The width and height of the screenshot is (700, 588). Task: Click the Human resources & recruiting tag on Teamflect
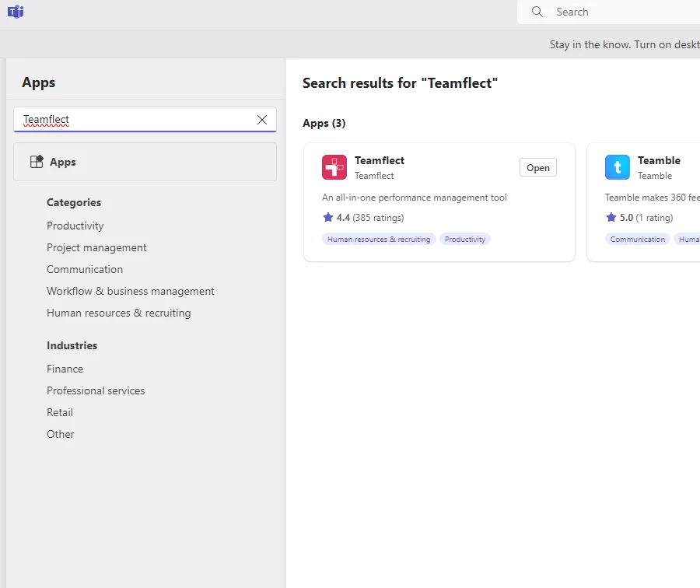[x=379, y=240]
